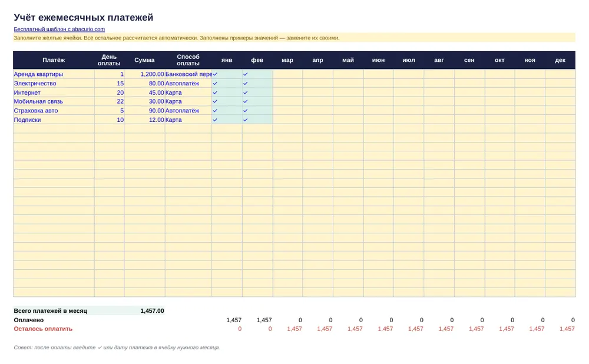Click the Сумма column header

145,60
